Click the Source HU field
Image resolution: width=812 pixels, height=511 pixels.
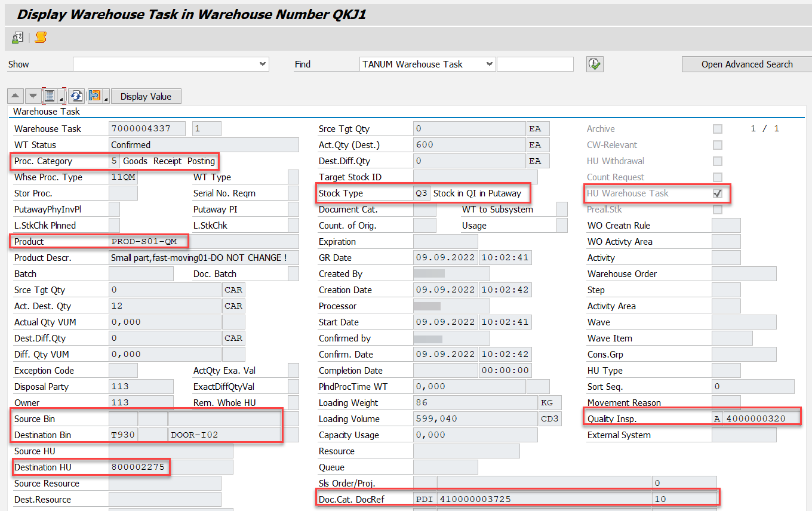coord(171,451)
